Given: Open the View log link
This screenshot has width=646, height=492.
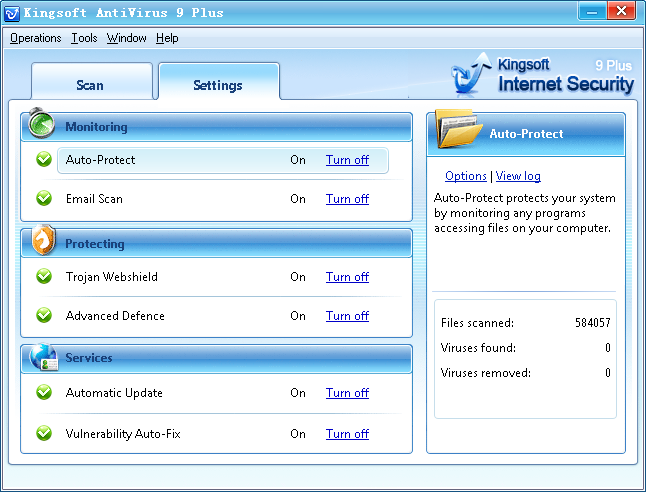Looking at the screenshot, I should (x=518, y=176).
